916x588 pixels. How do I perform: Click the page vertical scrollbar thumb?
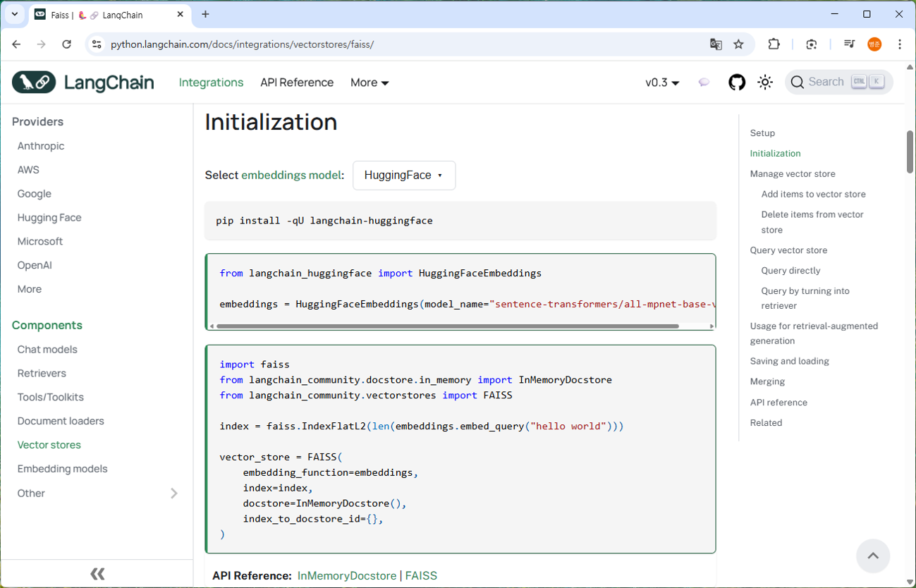(910, 152)
